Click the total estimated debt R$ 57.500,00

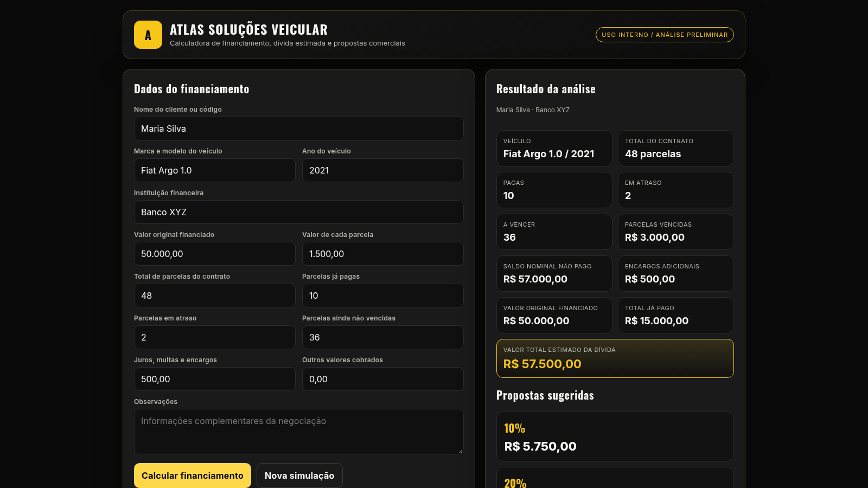pos(542,364)
